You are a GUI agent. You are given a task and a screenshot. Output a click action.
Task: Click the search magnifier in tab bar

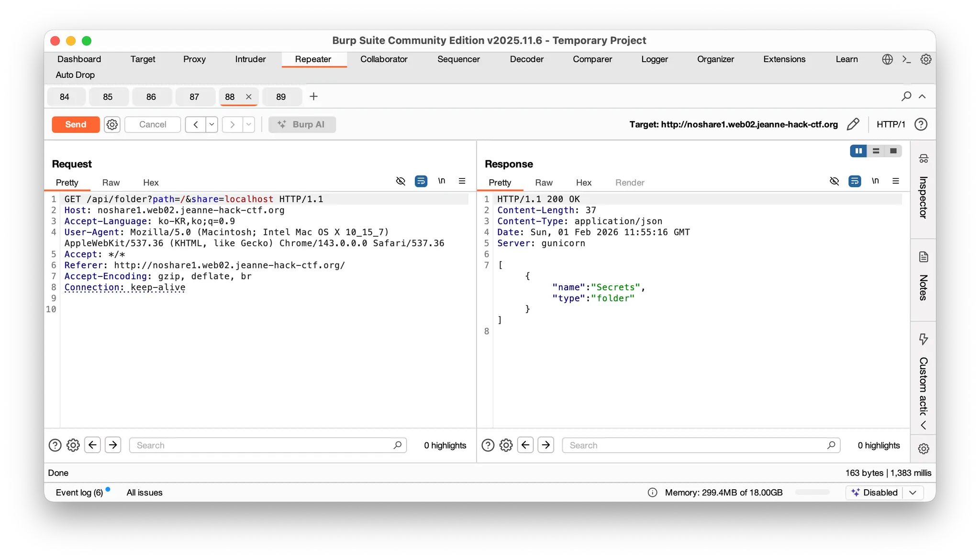click(x=906, y=97)
